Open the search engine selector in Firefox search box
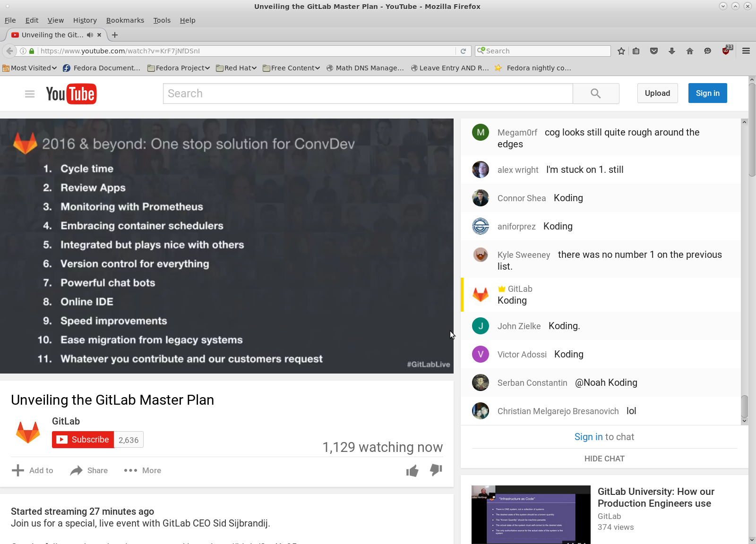The image size is (756, 544). pyautogui.click(x=481, y=51)
